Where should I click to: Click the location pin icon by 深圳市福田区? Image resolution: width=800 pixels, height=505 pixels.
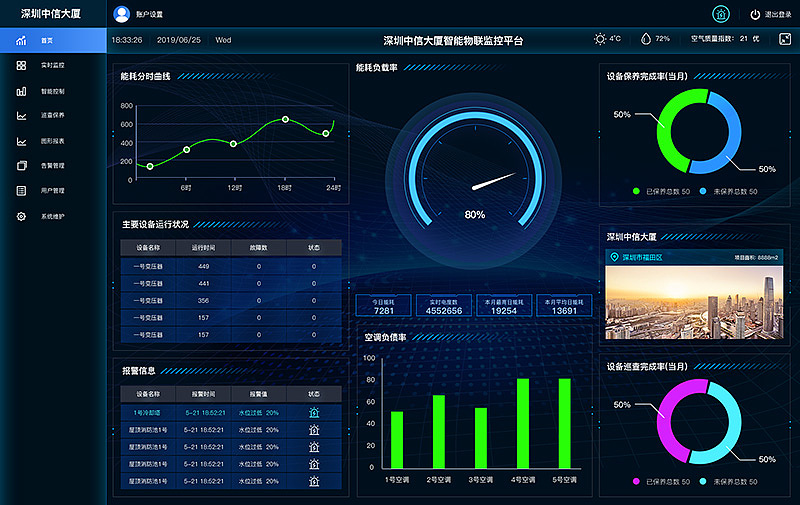(614, 257)
